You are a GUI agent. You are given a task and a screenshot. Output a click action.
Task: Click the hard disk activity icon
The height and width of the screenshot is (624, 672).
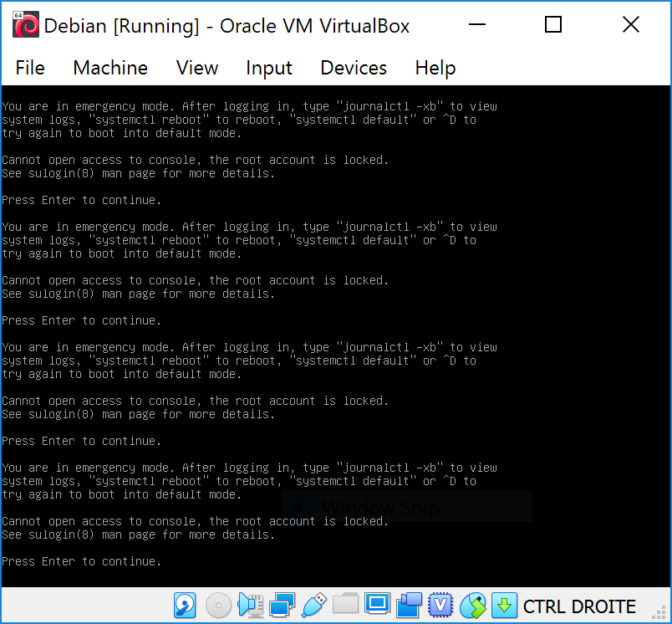click(186, 605)
